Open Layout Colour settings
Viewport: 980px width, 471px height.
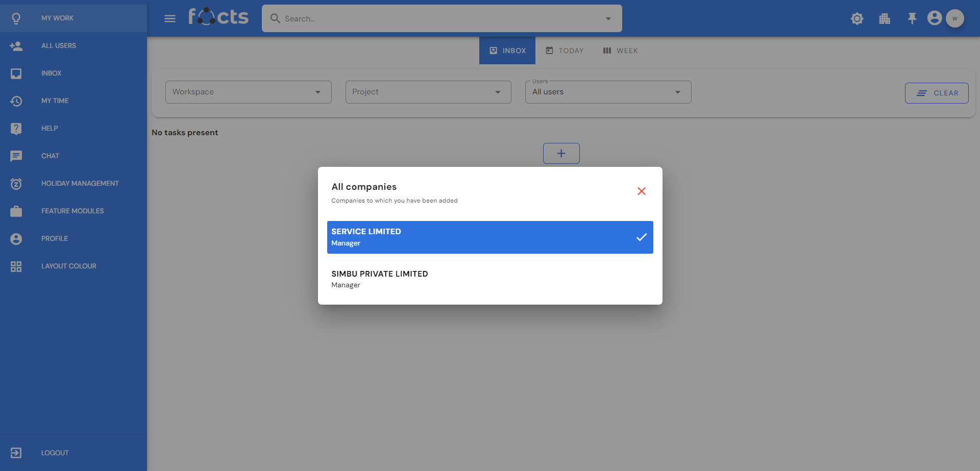(x=68, y=266)
